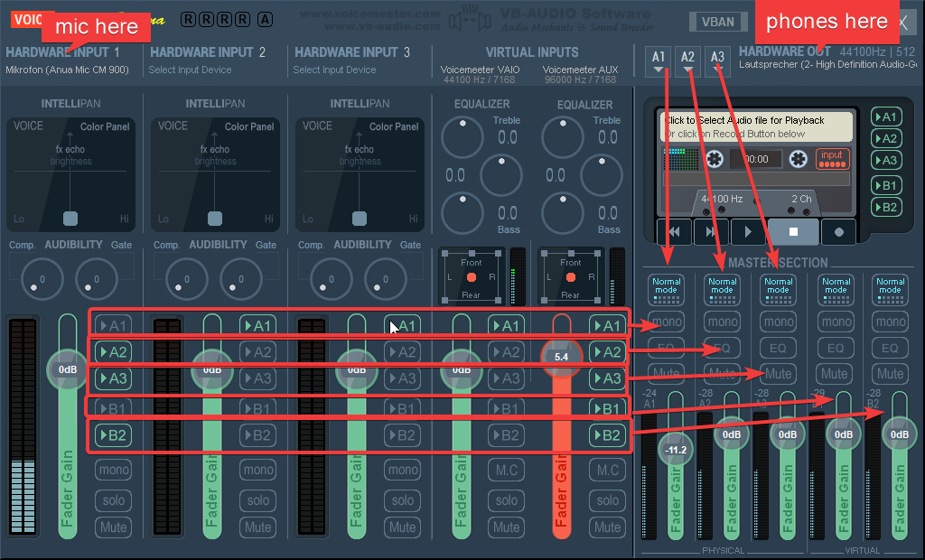The image size is (925, 560).
Task: Click the Front/Rear pan pad under Voicemeeter VAIO
Action: tap(471, 275)
